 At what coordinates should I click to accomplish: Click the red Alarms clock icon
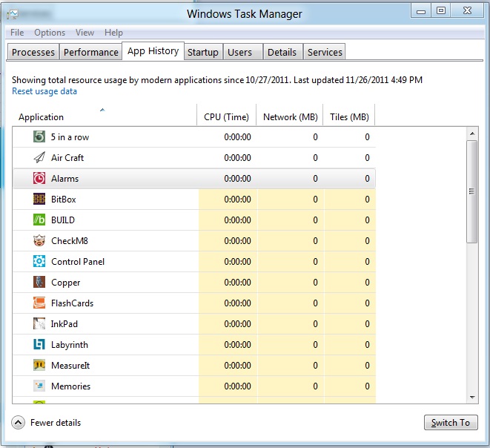(x=39, y=178)
